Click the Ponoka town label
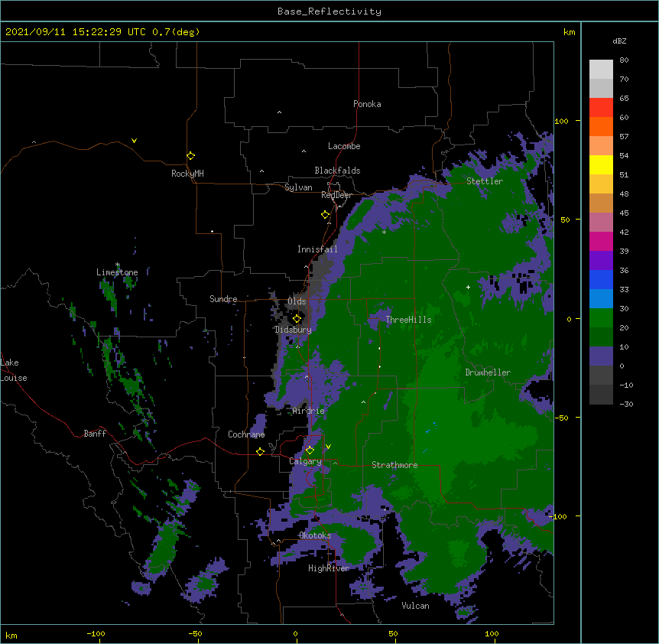 367,104
